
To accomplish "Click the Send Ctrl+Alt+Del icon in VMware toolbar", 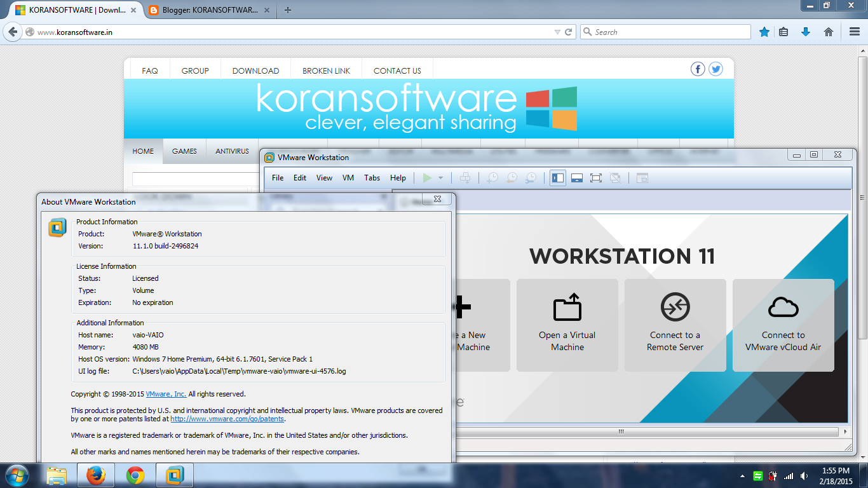I will [465, 178].
